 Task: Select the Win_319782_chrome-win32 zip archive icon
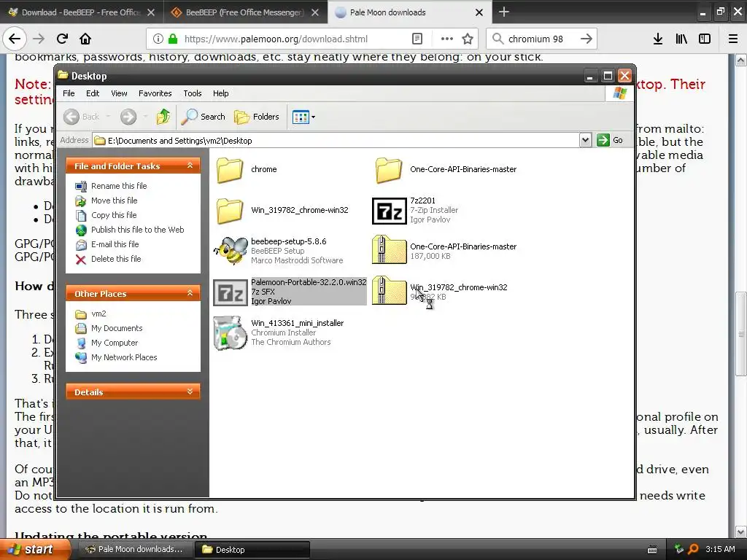click(x=389, y=290)
